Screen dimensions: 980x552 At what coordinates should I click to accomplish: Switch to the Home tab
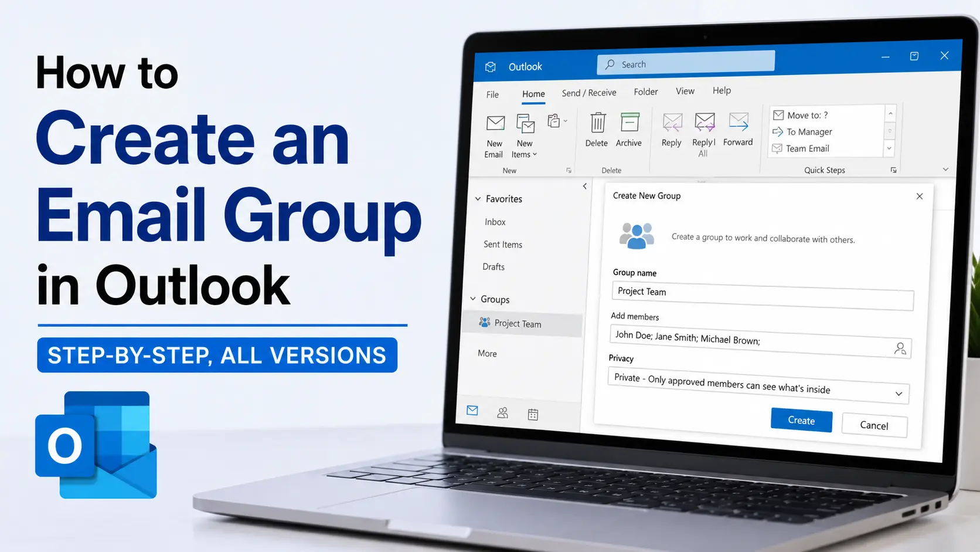coord(533,94)
